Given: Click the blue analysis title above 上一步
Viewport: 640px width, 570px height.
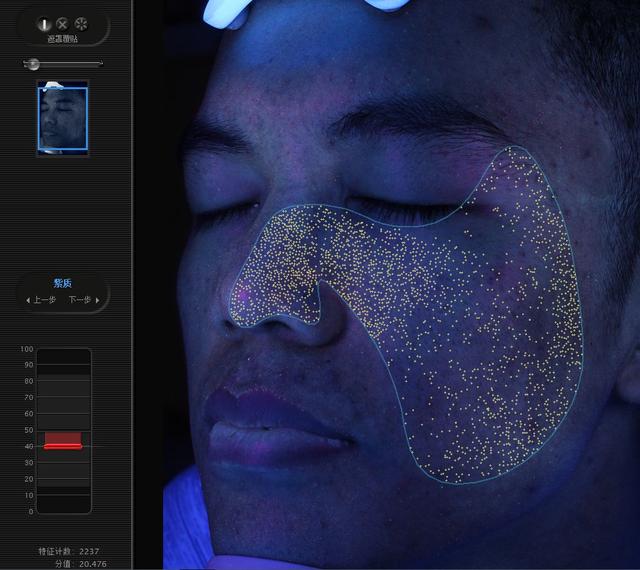Looking at the screenshot, I should (x=62, y=283).
